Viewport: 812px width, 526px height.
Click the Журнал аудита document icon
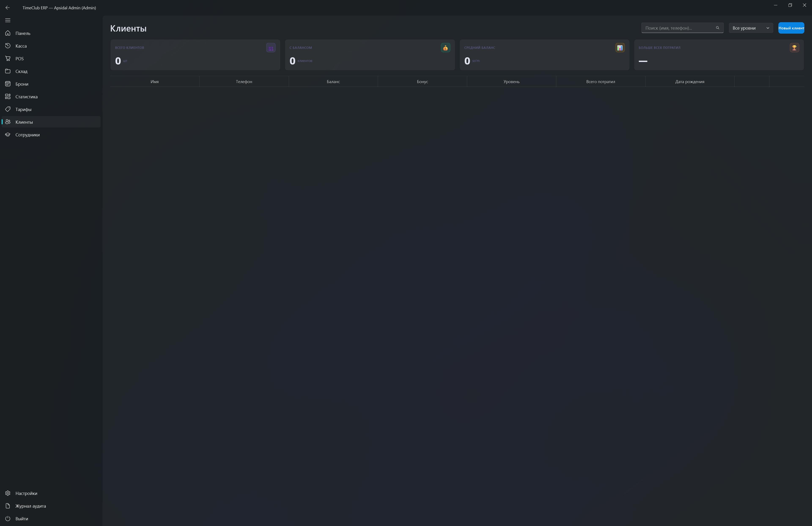(x=8, y=506)
